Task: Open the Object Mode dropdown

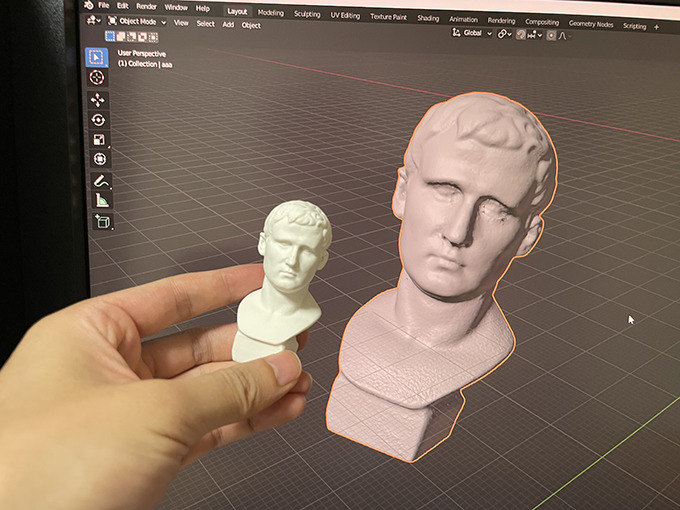Action: tap(137, 21)
